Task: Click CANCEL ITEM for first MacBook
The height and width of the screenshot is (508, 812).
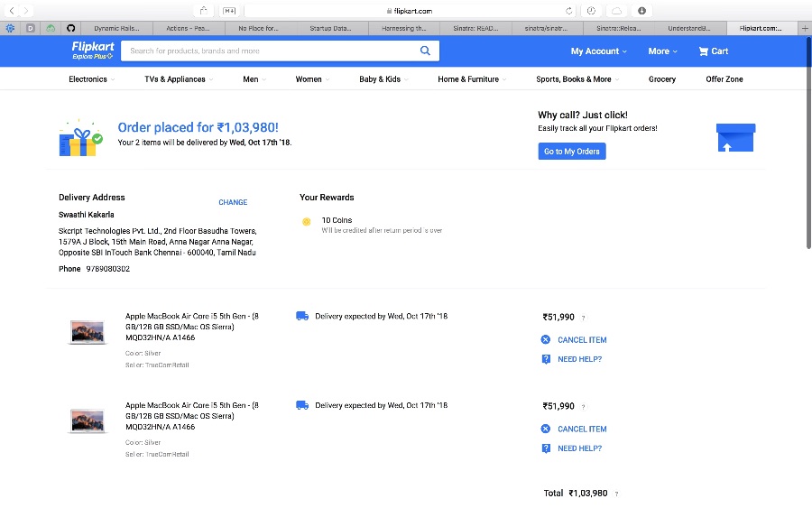Action: tap(582, 339)
